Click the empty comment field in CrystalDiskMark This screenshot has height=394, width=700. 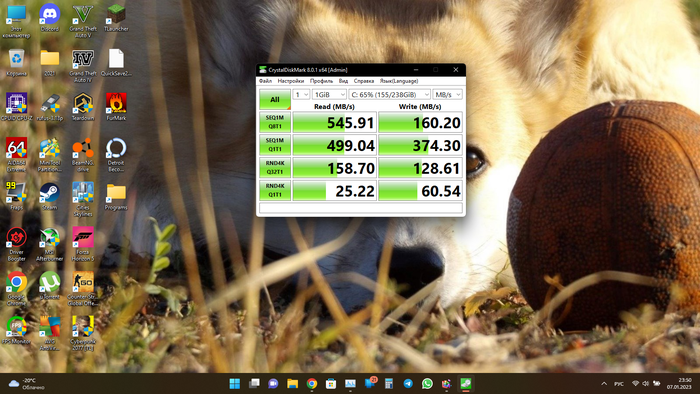[x=361, y=208]
